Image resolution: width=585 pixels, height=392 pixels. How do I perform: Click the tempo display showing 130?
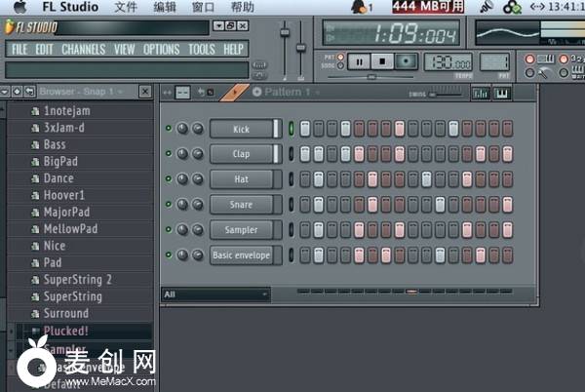448,62
